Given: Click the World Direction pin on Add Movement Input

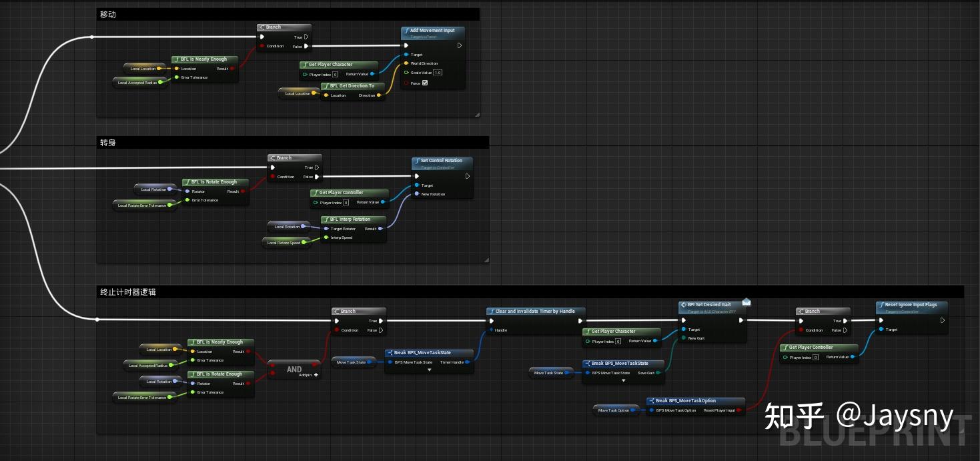Looking at the screenshot, I should (406, 63).
